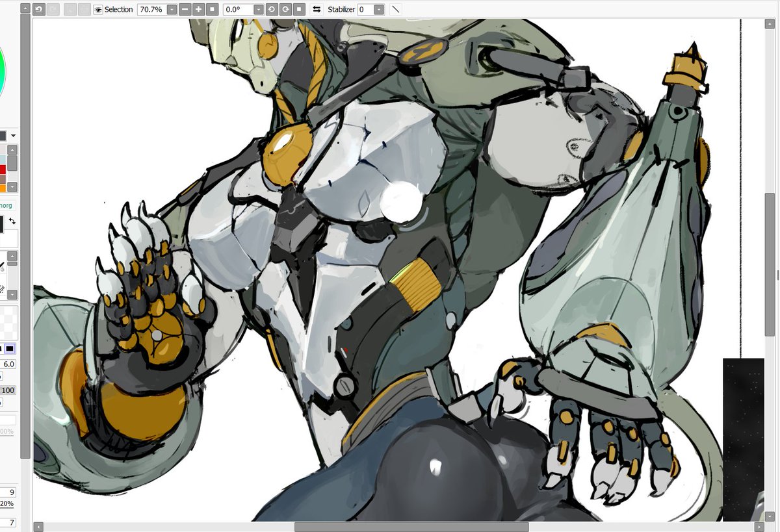Select the flat brush tip shape
Screen dimensions: 780x532
pos(10,349)
